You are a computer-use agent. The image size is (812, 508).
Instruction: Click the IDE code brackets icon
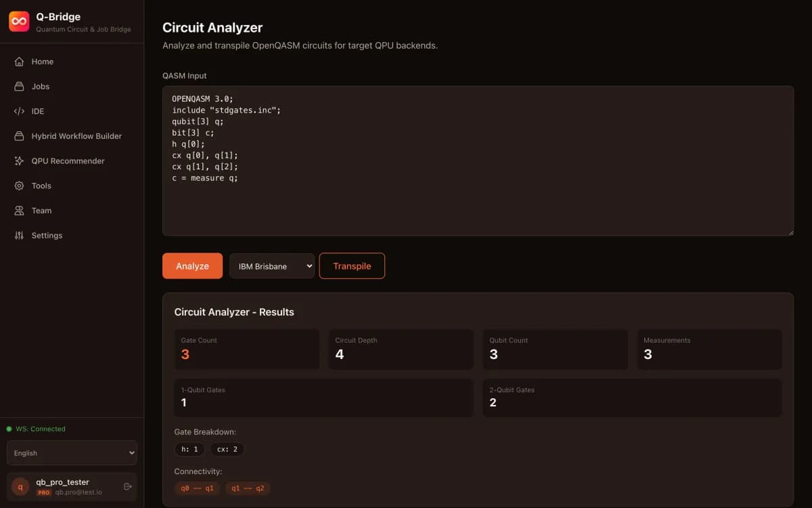(19, 111)
